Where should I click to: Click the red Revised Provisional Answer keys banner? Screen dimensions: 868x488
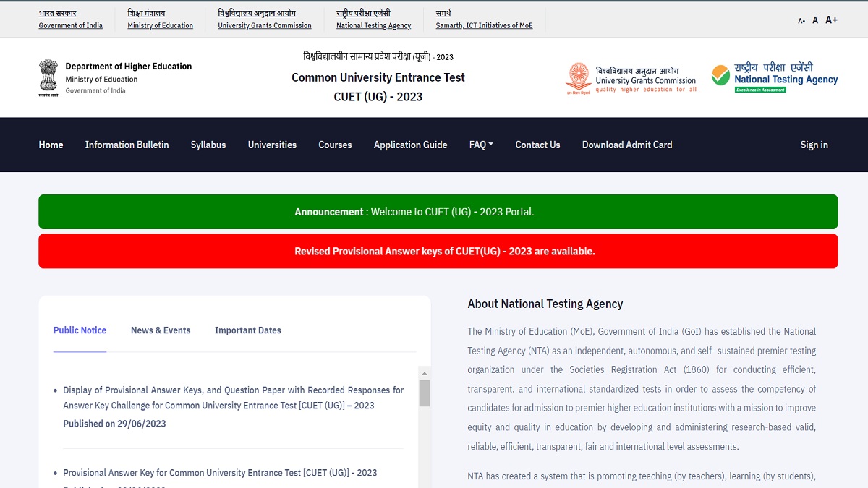(x=438, y=251)
